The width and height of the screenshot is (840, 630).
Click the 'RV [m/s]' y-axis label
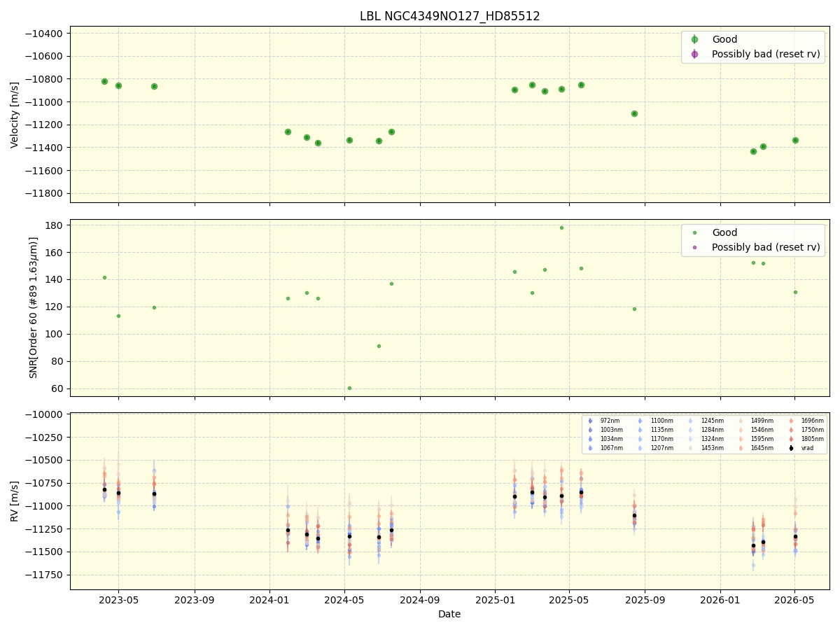point(15,501)
